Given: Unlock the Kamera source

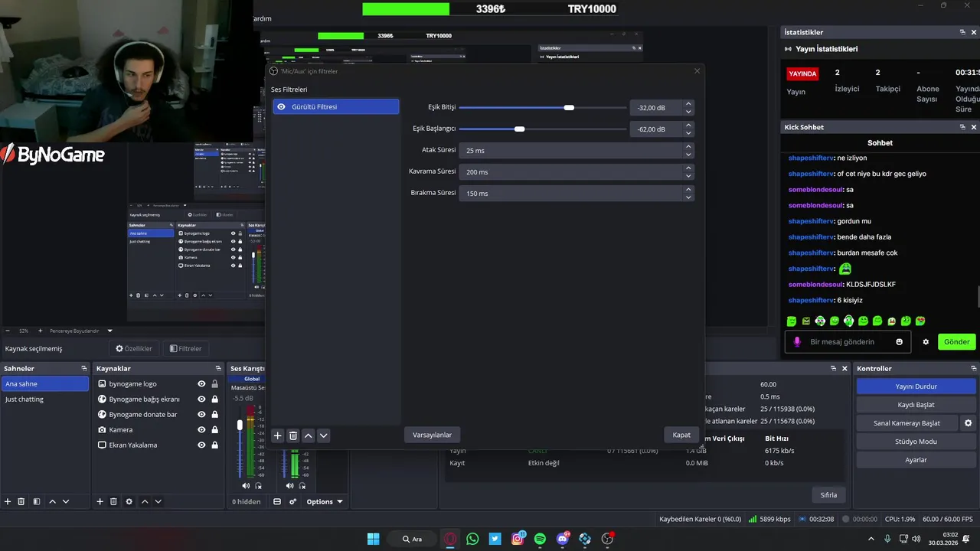Looking at the screenshot, I should (x=215, y=430).
